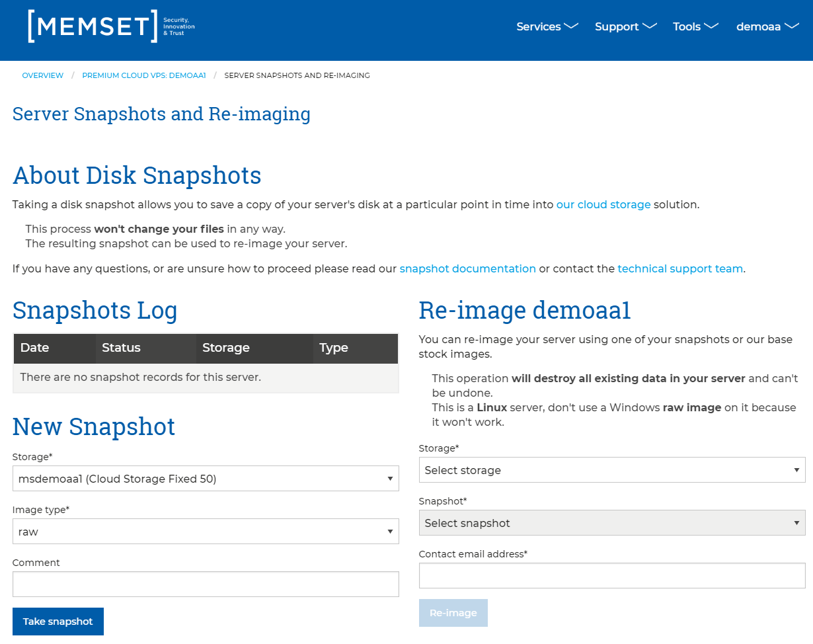Click the 'New Snapshot' heading
Screen dimensions: 813x644
(x=94, y=426)
